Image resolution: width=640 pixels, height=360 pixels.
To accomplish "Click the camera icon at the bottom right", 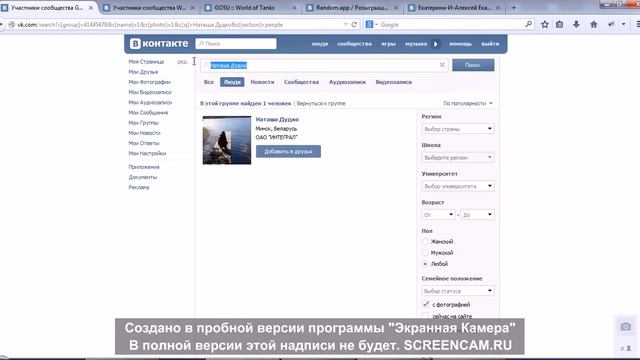I will click(626, 327).
